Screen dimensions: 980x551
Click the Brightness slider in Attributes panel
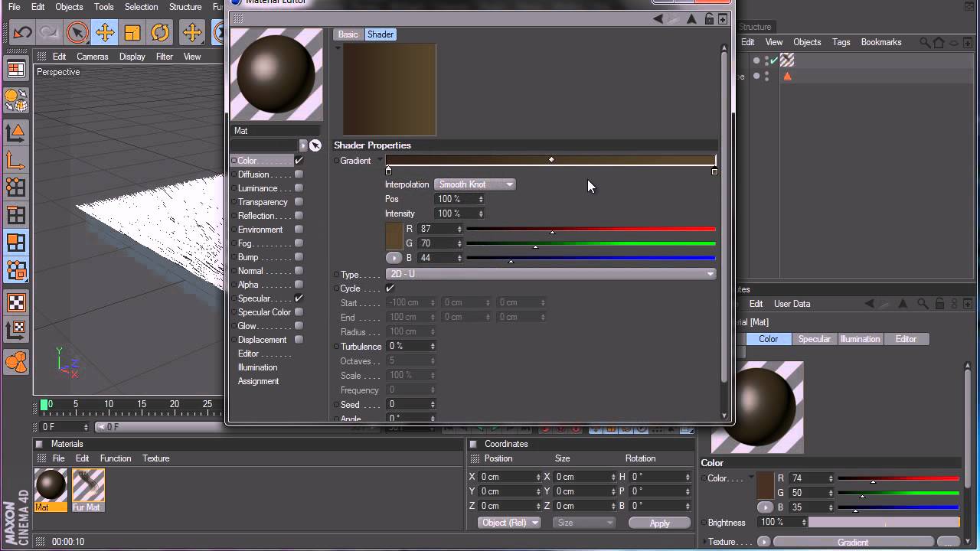point(884,523)
